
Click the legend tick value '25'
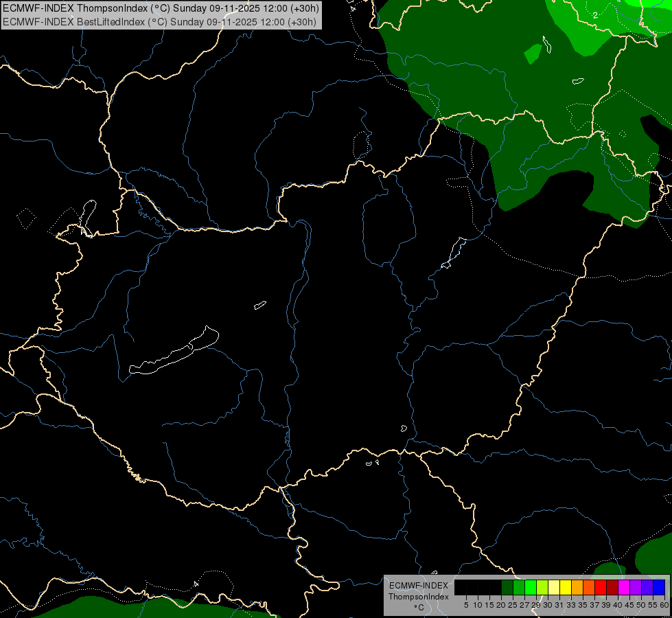(513, 605)
